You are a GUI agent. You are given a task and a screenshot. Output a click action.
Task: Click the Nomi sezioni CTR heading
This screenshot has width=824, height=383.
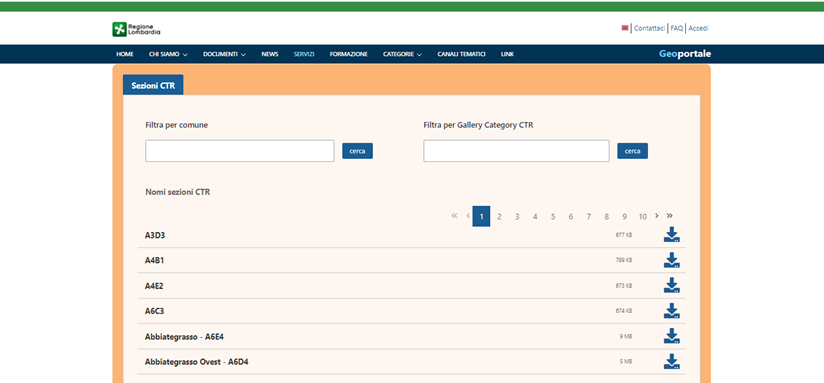pyautogui.click(x=178, y=192)
